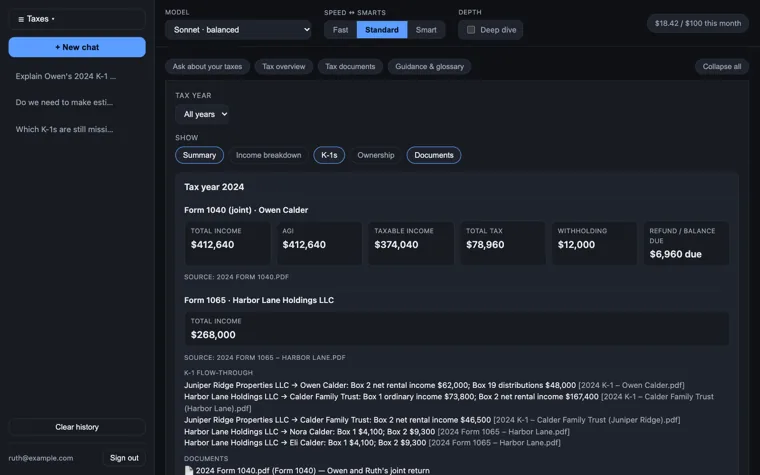
Task: Switch to Ask about your taxes tab
Action: (207, 66)
